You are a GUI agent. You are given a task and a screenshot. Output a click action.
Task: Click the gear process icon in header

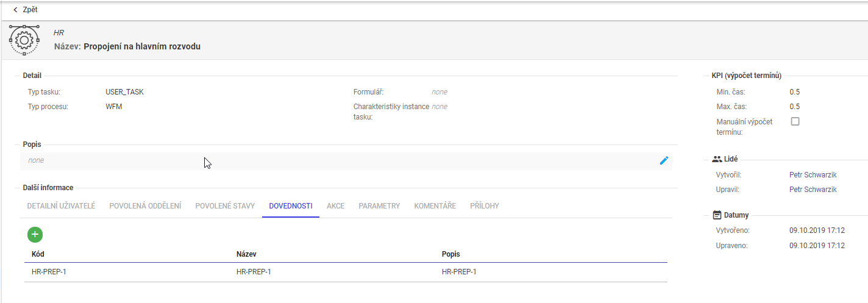[x=24, y=40]
